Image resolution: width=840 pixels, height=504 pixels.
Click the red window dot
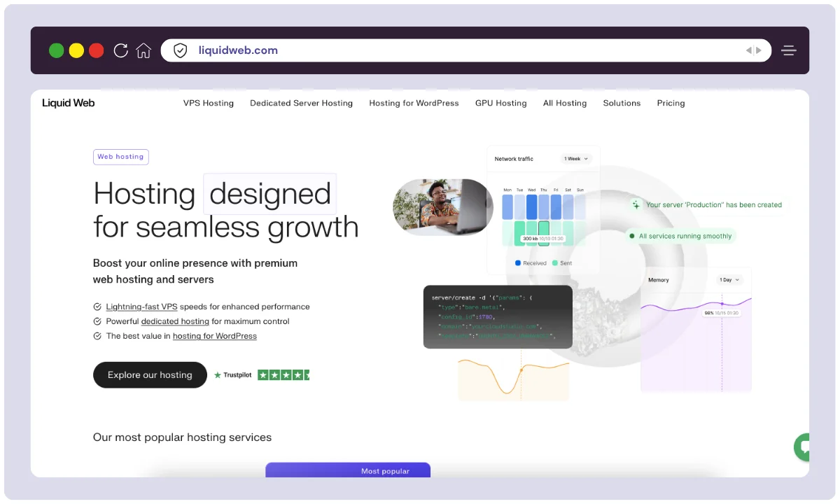[97, 50]
